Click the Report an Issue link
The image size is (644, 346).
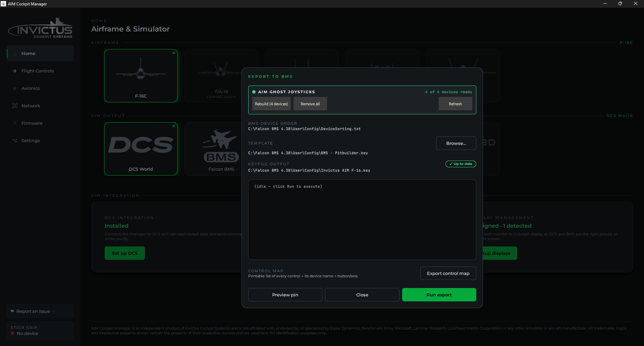point(40,311)
